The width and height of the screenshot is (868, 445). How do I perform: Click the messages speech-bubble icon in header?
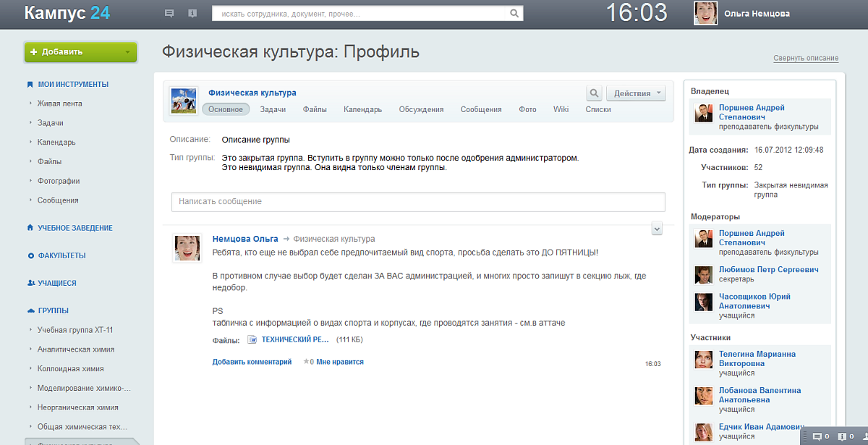point(169,14)
